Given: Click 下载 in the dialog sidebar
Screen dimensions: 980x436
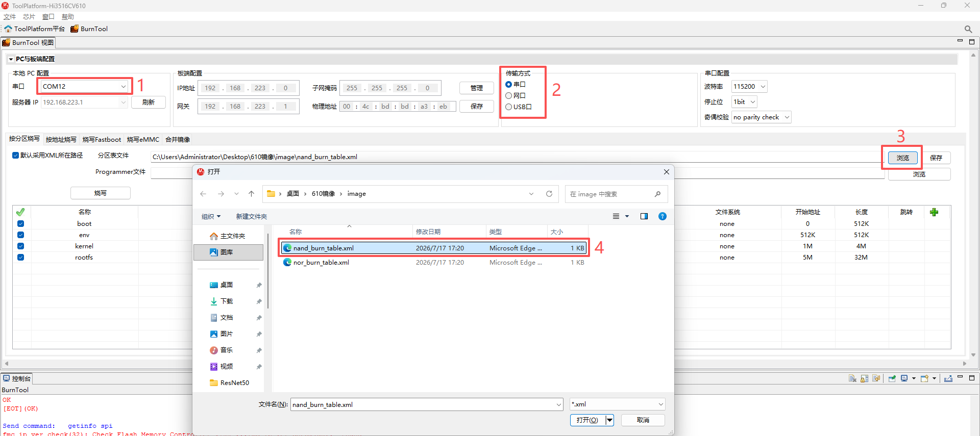Looking at the screenshot, I should 227,301.
